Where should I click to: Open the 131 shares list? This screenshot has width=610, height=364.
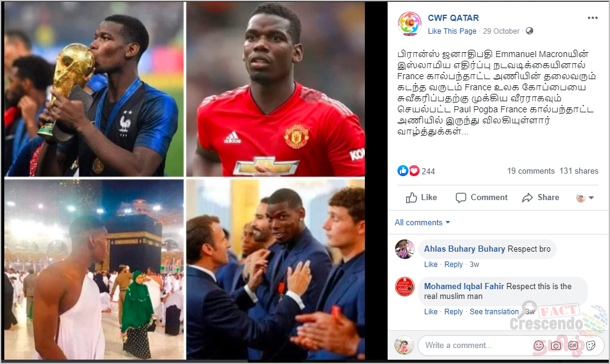[x=579, y=171]
